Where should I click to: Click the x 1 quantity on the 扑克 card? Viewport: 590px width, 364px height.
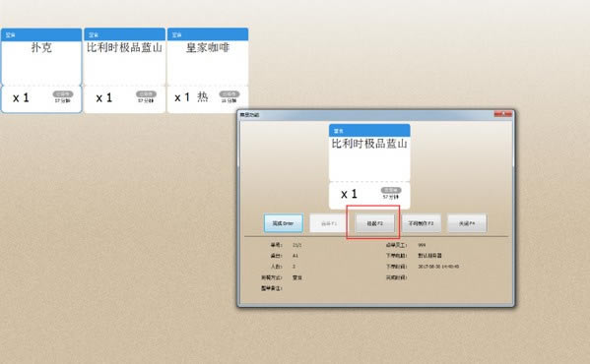21,98
